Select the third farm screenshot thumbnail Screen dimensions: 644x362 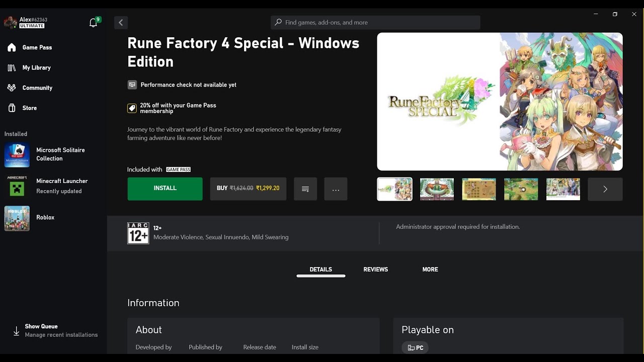tap(479, 189)
